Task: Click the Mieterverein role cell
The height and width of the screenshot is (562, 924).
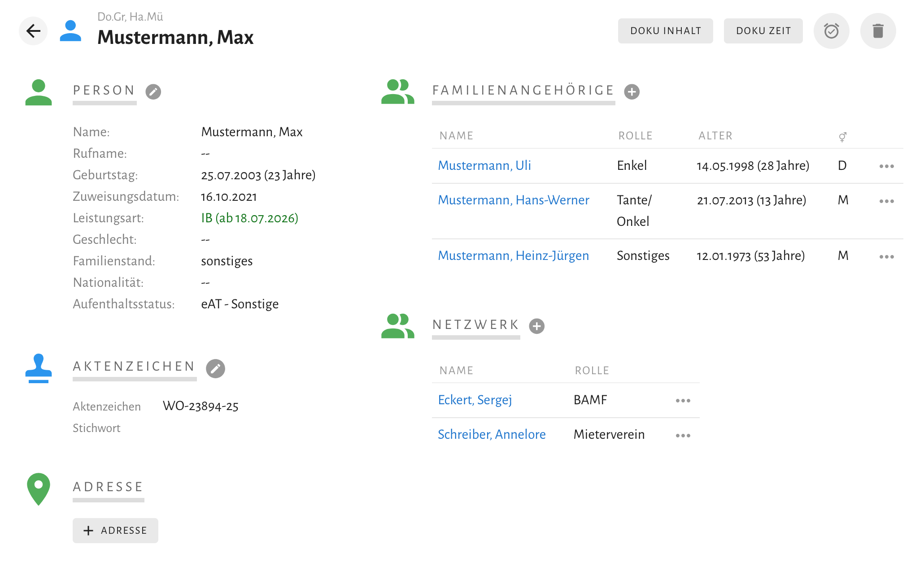Action: pos(609,434)
